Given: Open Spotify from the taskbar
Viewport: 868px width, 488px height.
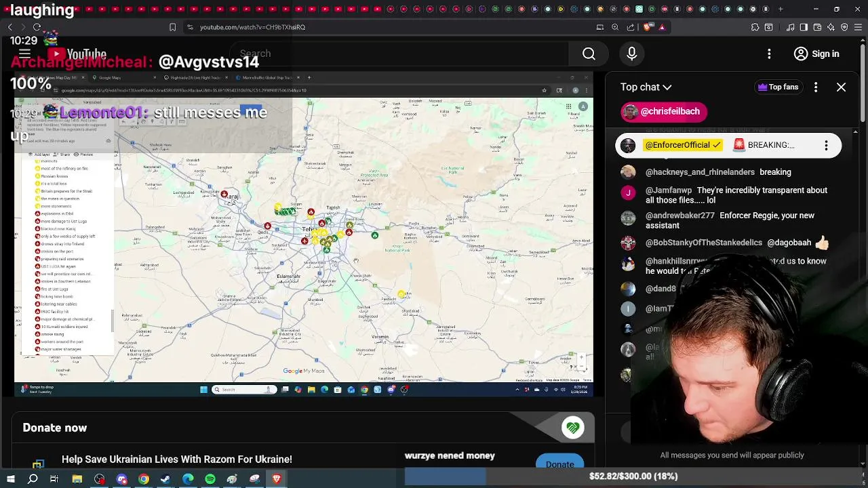Looking at the screenshot, I should (210, 479).
